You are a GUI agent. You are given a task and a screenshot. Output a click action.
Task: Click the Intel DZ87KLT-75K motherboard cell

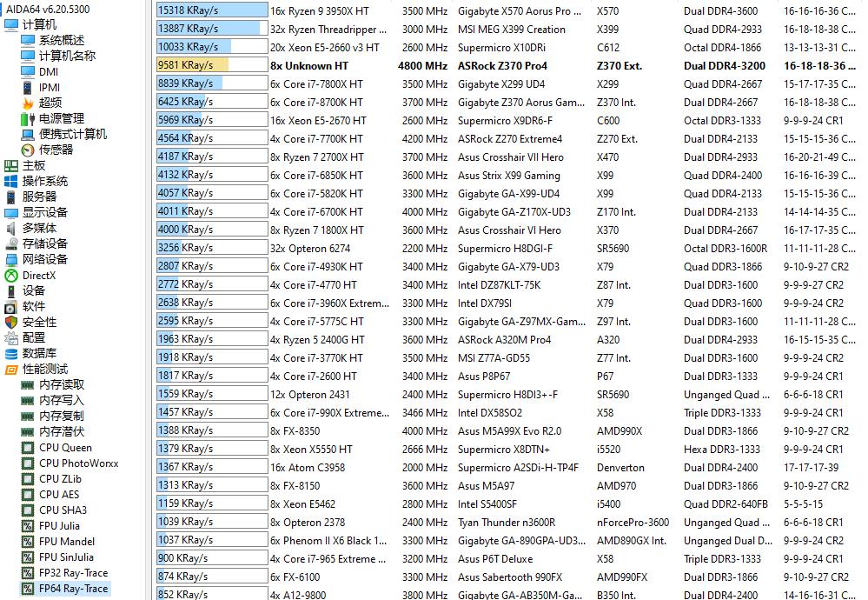(x=499, y=284)
